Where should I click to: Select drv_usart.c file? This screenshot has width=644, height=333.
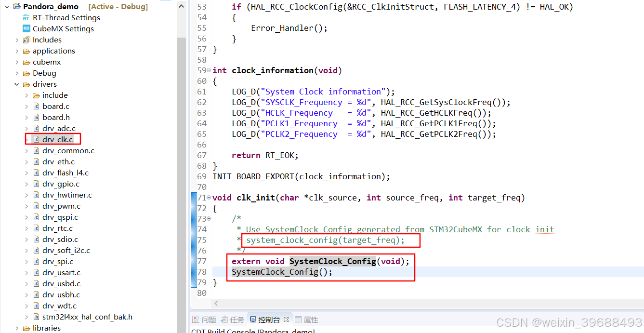[61, 273]
